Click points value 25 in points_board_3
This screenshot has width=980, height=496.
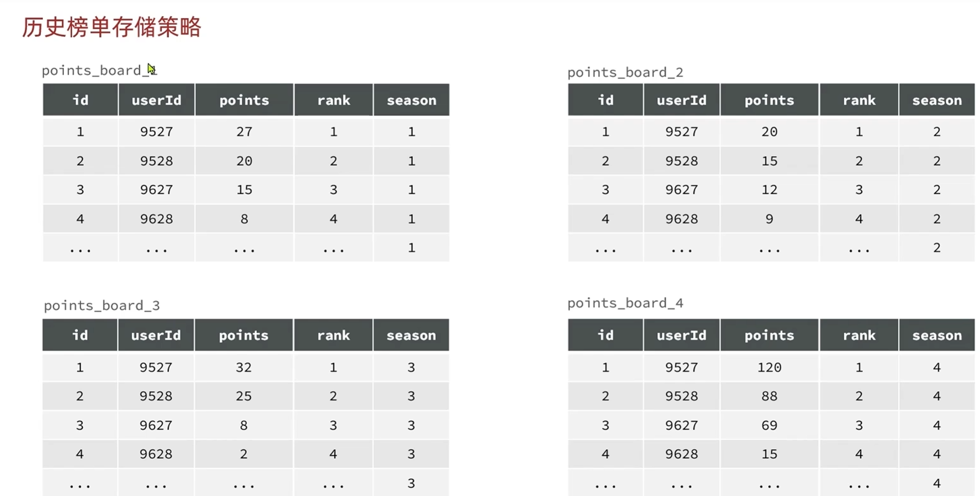(x=243, y=396)
